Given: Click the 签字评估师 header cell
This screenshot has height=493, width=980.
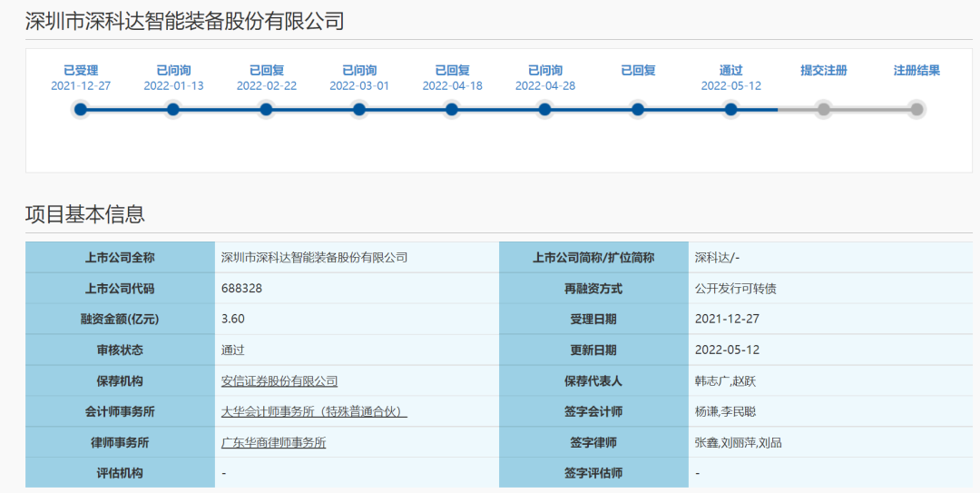Looking at the screenshot, I should pos(593,473).
